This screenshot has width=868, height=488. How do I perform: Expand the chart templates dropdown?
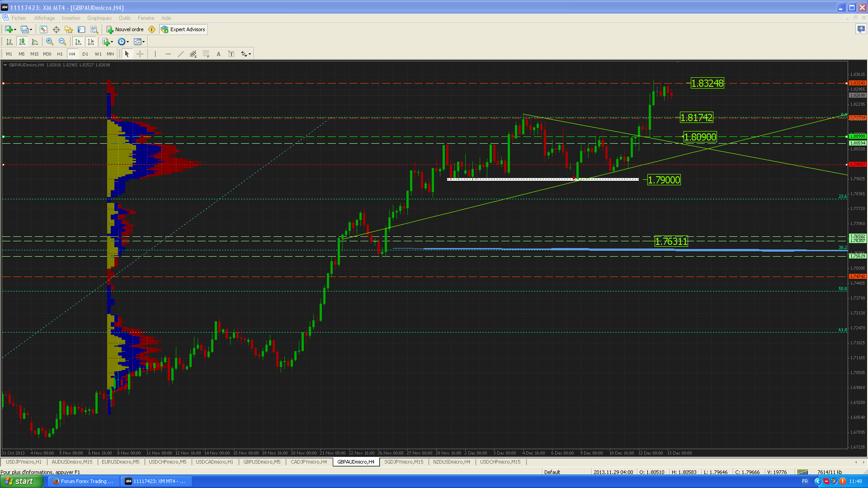point(144,42)
